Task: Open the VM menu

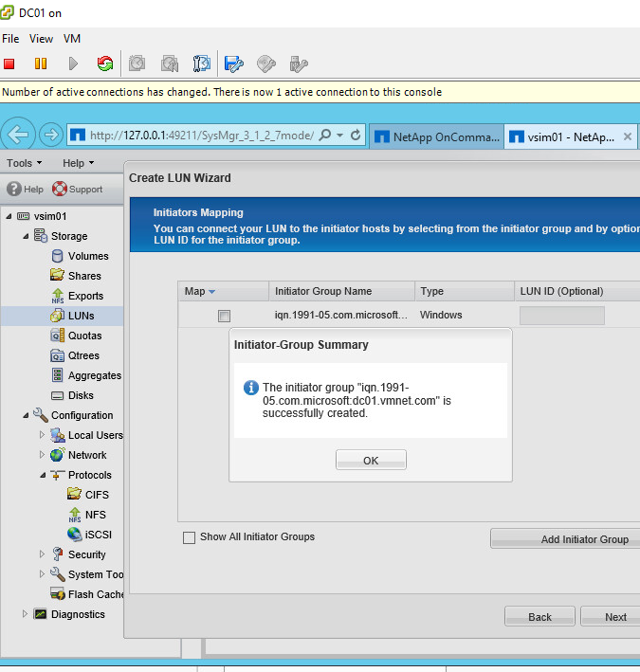Action: pyautogui.click(x=72, y=39)
